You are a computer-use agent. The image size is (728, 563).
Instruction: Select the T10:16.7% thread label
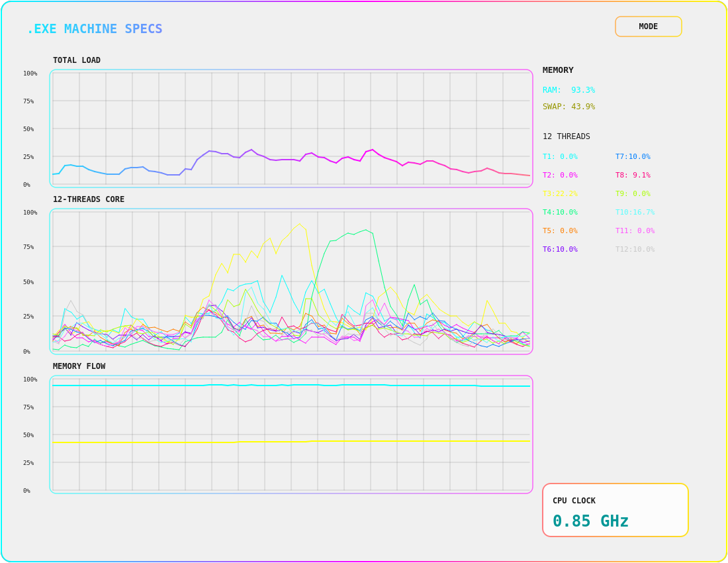[x=635, y=213]
